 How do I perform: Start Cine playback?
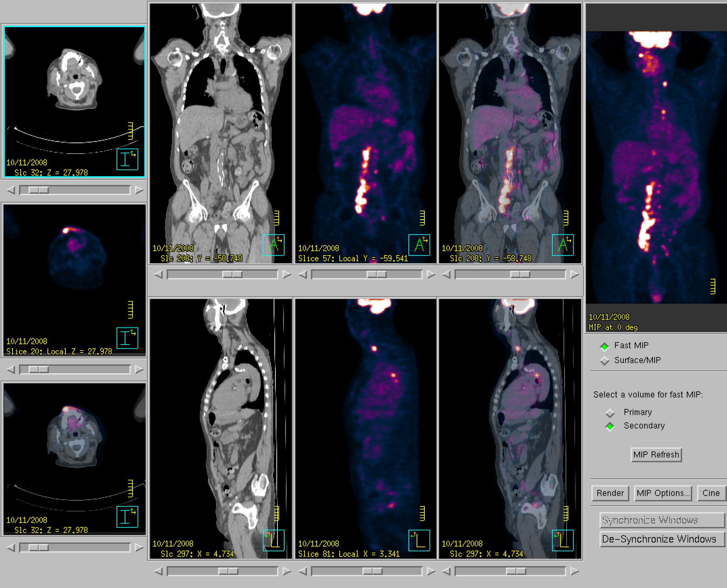(x=711, y=493)
